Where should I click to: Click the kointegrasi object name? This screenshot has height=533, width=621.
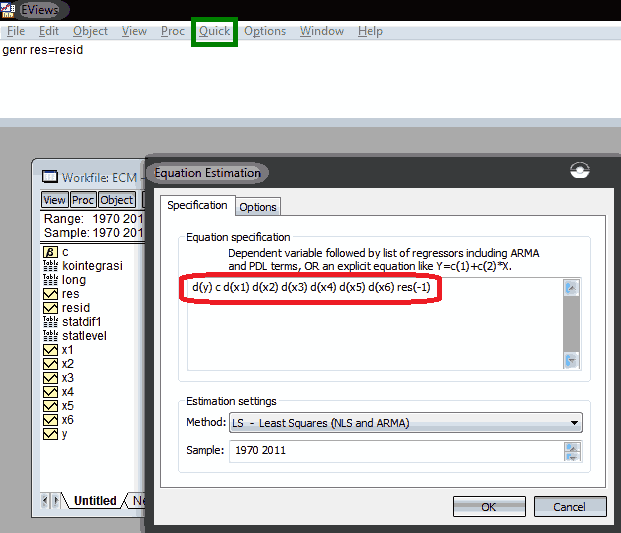pos(92,266)
